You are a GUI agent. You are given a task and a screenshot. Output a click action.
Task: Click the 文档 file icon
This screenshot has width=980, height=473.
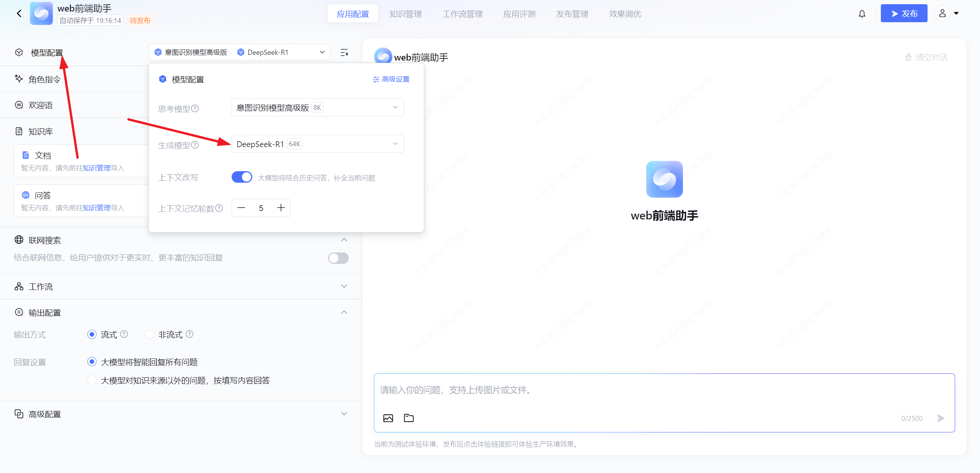tap(26, 155)
